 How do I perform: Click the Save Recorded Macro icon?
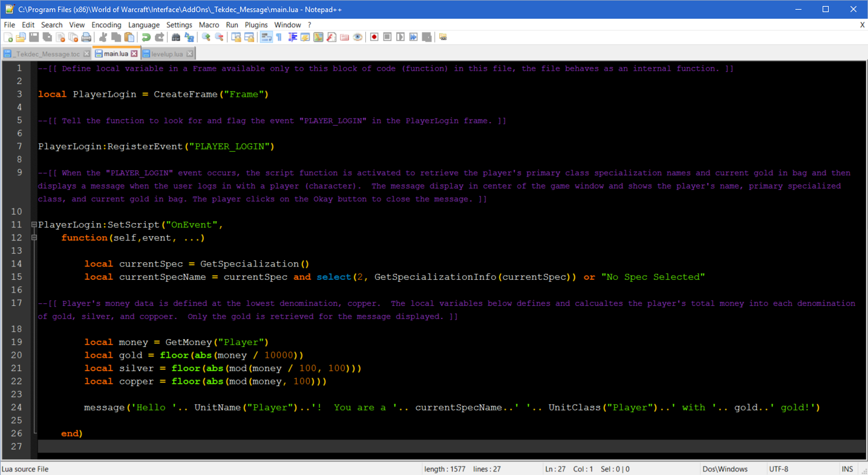(426, 37)
